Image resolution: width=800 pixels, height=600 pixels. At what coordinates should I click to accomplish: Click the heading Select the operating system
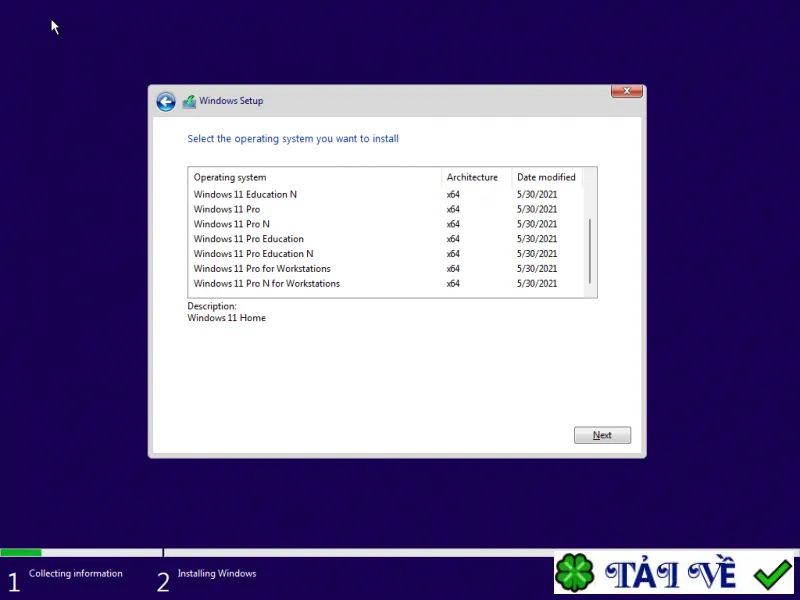tap(293, 139)
